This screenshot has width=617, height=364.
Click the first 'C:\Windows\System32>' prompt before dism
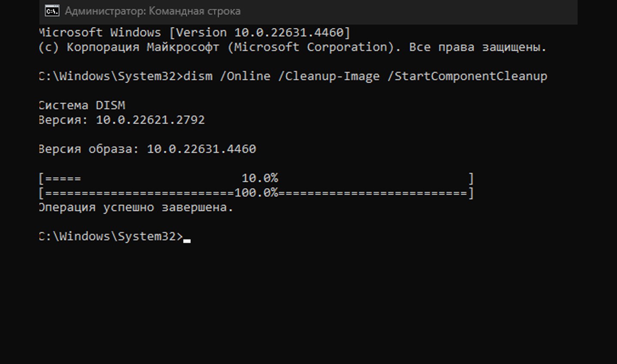point(111,76)
